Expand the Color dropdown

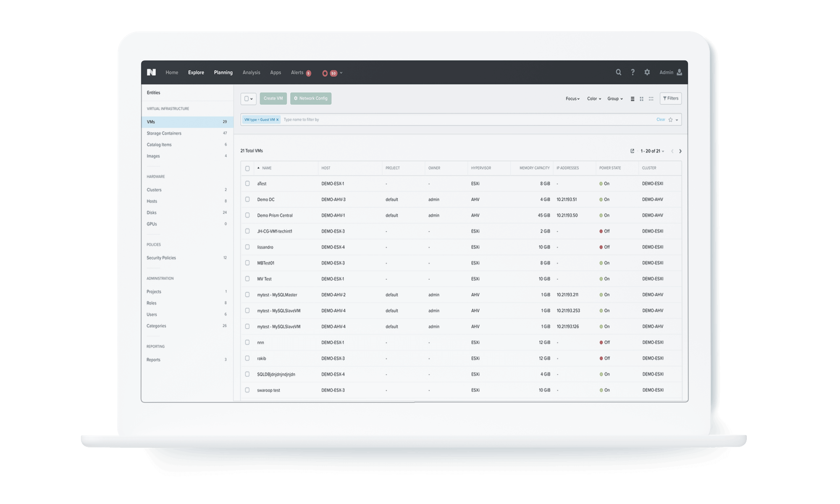coord(594,99)
